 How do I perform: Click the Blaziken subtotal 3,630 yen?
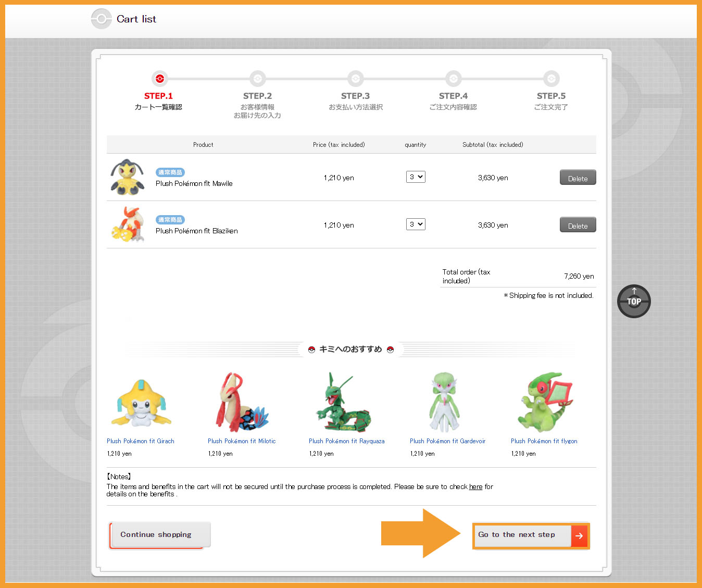(493, 225)
